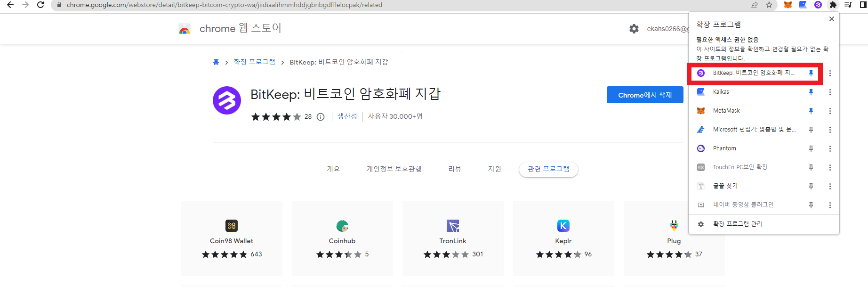Unpin the MetaMask extension
Viewport: 868px width, 287px height.
[811, 111]
